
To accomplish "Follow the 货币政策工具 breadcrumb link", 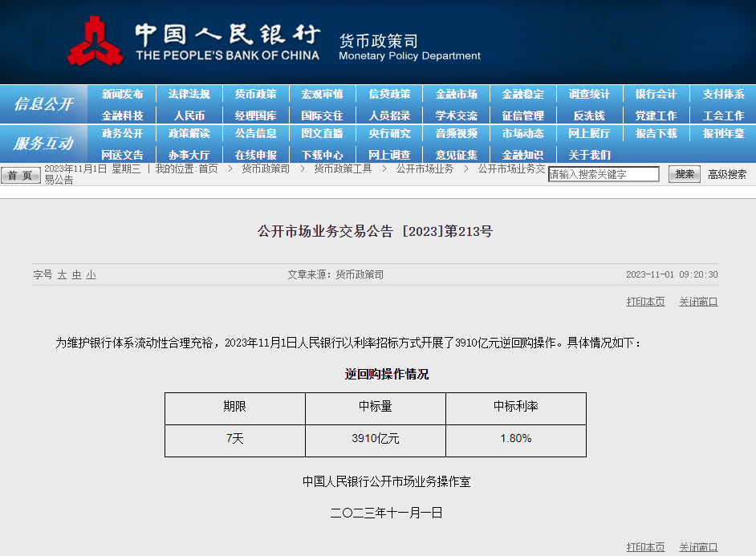I will 343,168.
